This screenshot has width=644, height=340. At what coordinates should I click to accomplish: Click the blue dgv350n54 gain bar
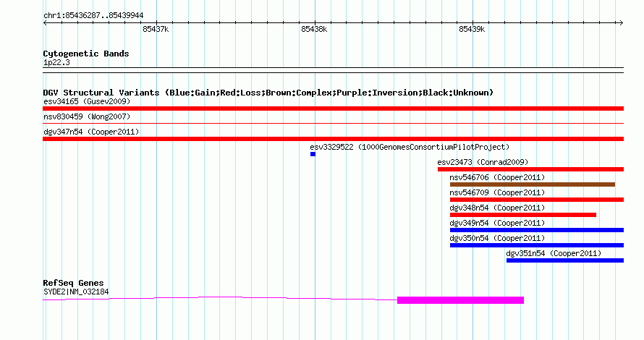[537, 245]
